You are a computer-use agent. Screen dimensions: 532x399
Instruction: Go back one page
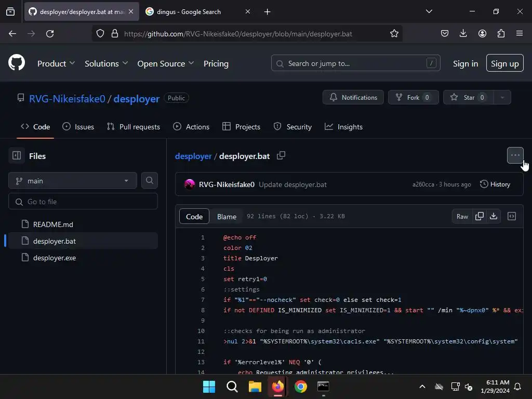tap(12, 34)
